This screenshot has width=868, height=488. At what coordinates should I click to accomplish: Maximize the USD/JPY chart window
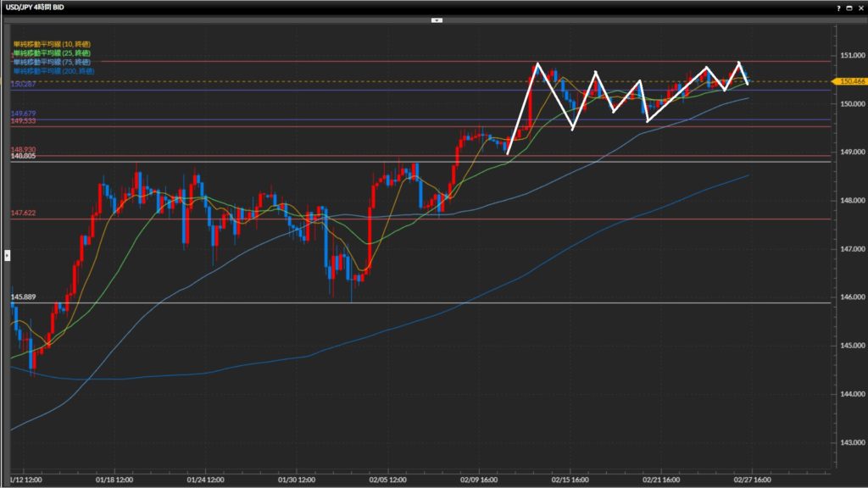tap(849, 7)
